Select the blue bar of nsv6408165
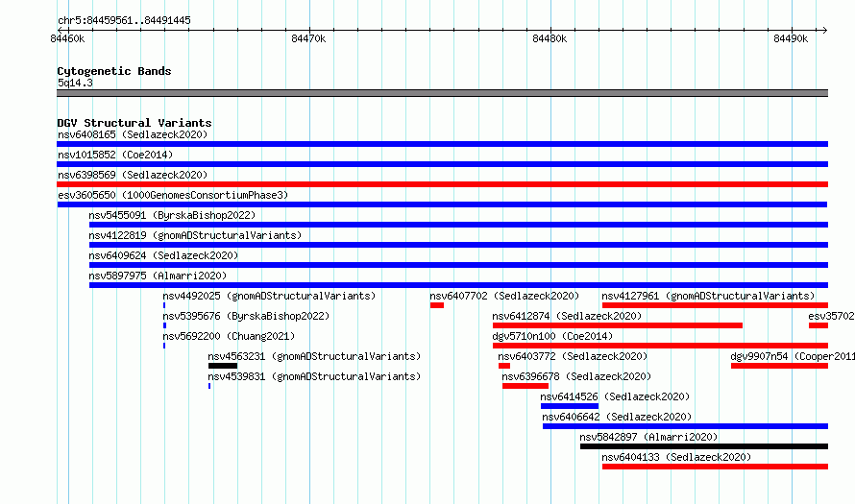Viewport: 855px width, 504px height. 442,144
